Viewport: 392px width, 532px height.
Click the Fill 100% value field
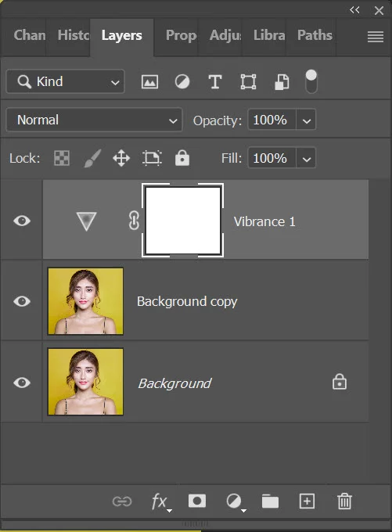tap(272, 158)
